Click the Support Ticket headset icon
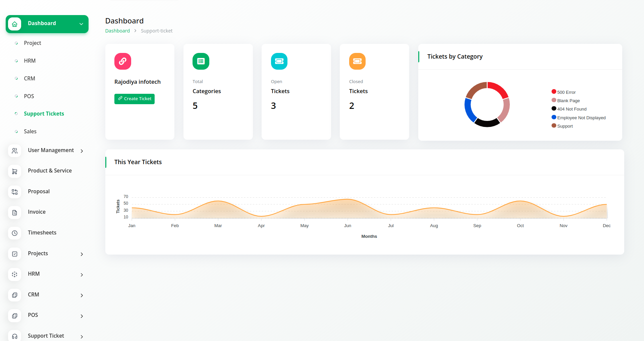The height and width of the screenshot is (341, 644). [14, 336]
